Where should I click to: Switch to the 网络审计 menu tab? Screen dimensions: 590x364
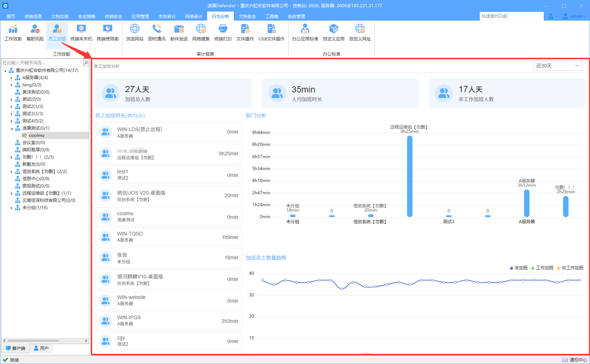[194, 16]
